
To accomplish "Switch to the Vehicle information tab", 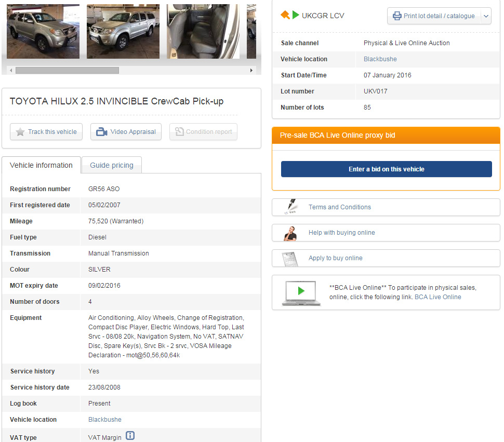I will pyautogui.click(x=41, y=165).
